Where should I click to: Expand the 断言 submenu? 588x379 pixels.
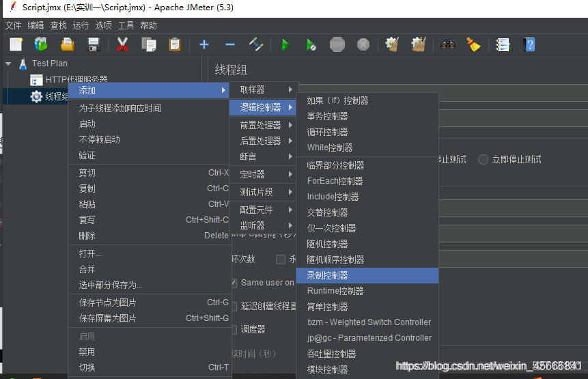pyautogui.click(x=263, y=156)
